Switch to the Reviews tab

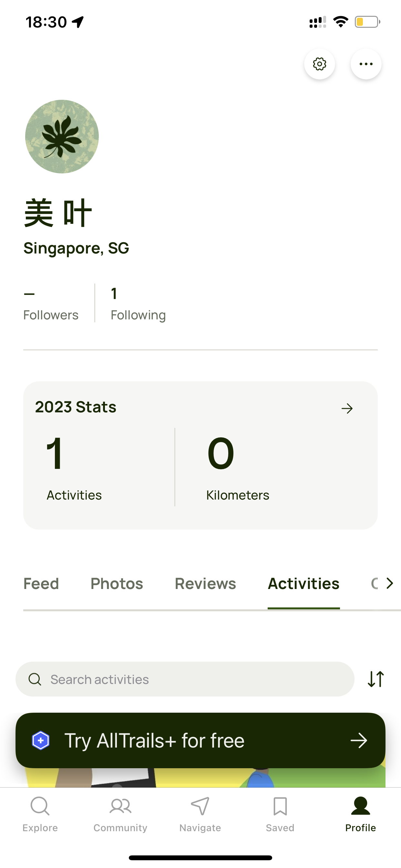click(205, 584)
